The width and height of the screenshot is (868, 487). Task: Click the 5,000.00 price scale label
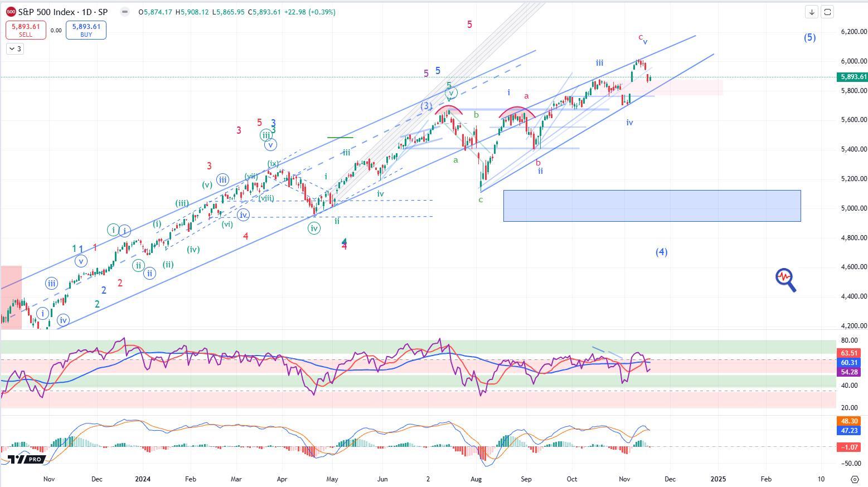point(854,208)
